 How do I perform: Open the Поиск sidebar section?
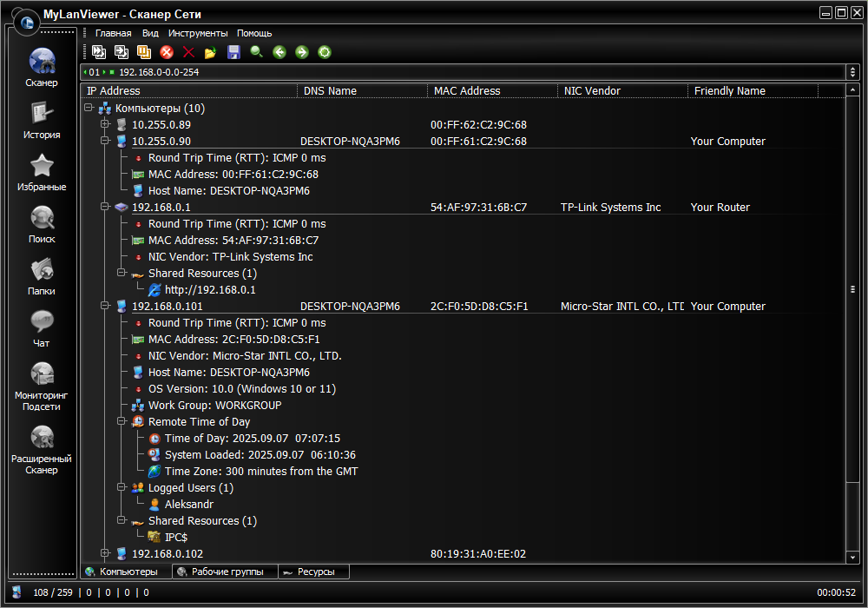42,224
